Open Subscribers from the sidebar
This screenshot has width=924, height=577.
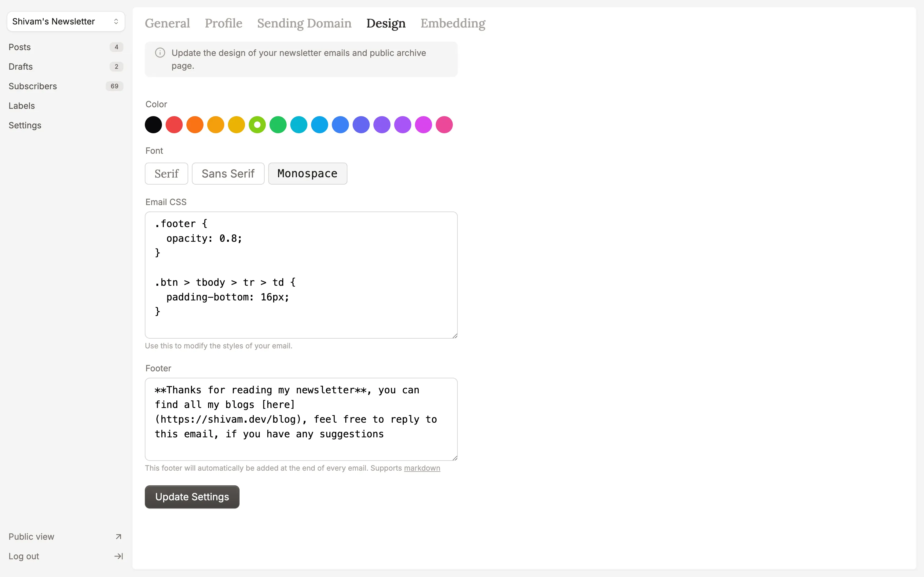[33, 86]
